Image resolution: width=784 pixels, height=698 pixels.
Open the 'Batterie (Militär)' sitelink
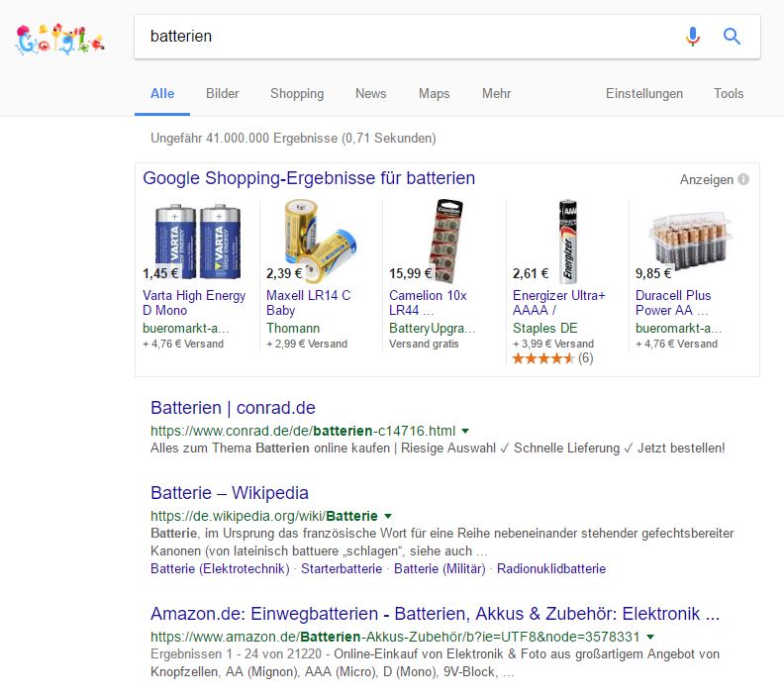click(440, 569)
